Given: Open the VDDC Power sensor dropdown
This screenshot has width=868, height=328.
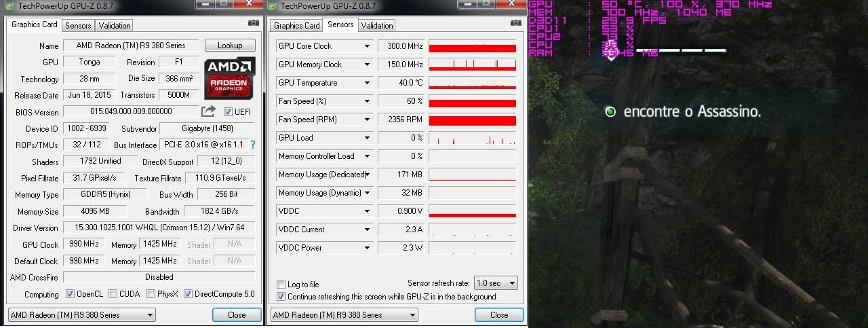Looking at the screenshot, I should [x=367, y=248].
